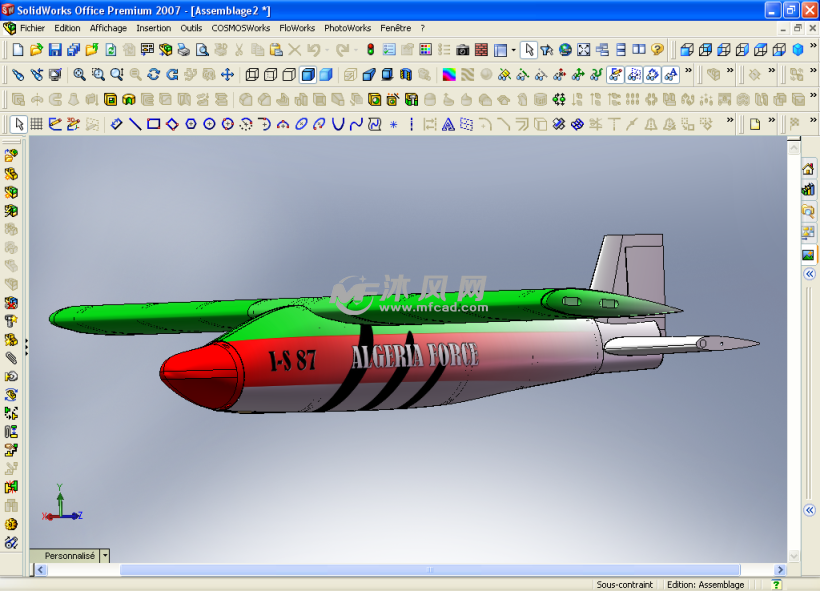Viewport: 820px width, 591px height.
Task: Click the Rebuild traffic light icon
Action: 371,50
